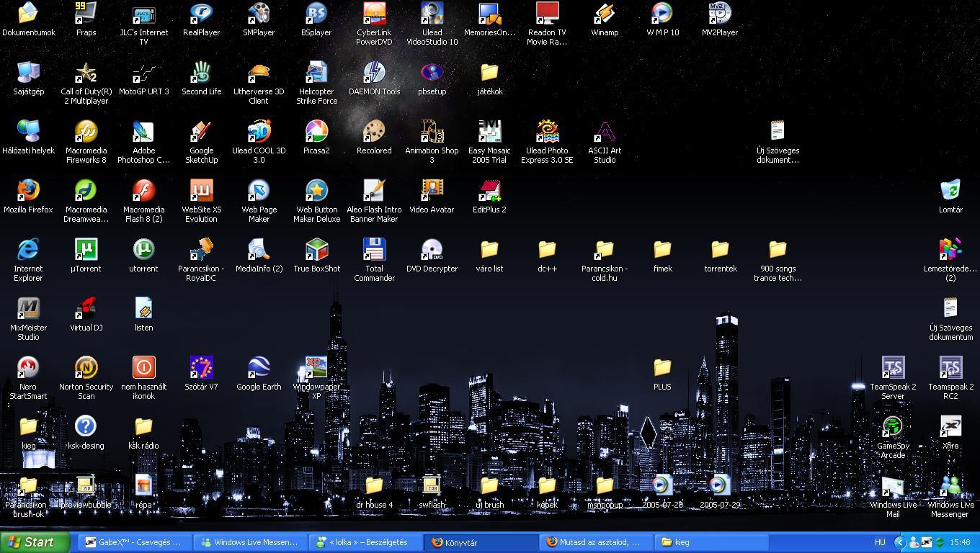
Task: Click the 15:48 system clock
Action: pyautogui.click(x=960, y=542)
